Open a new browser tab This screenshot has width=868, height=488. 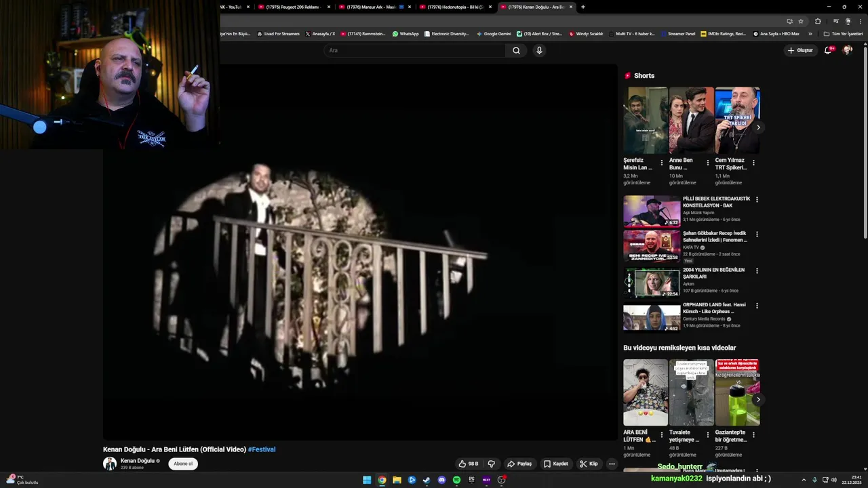(x=583, y=7)
